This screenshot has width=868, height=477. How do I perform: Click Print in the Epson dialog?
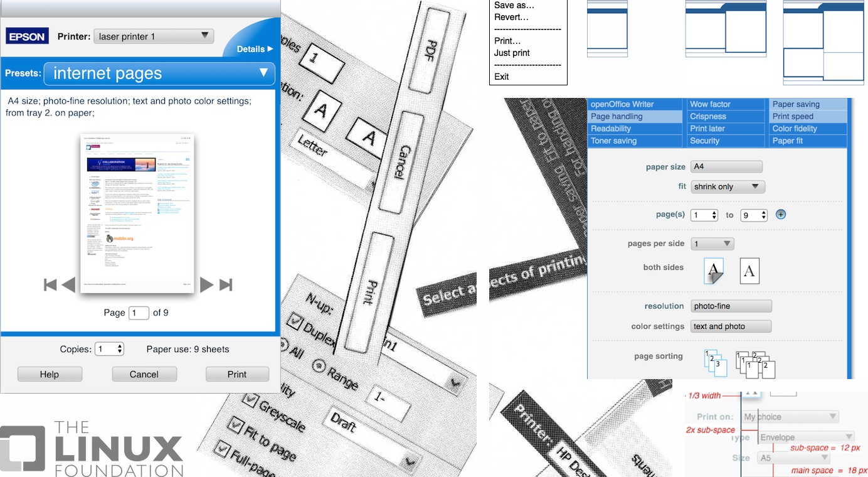(x=237, y=374)
